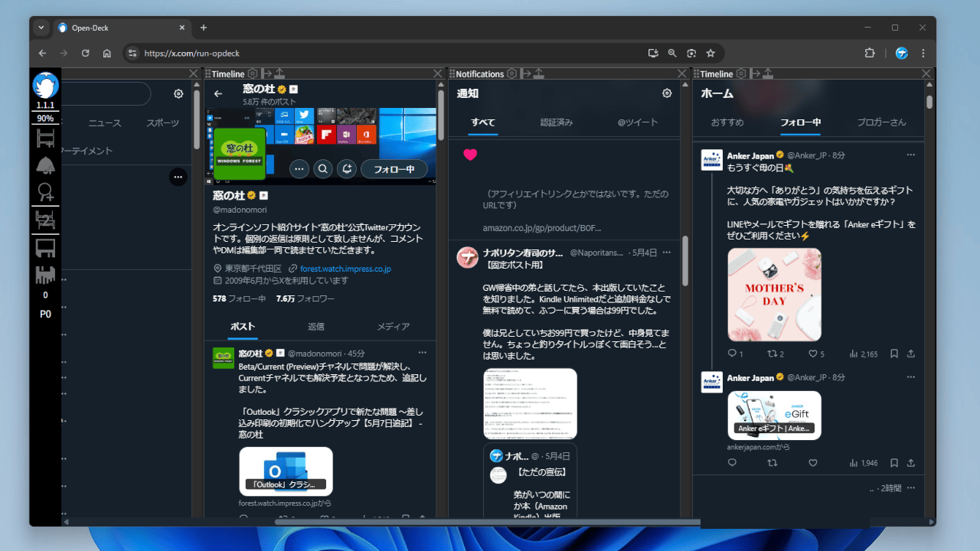
Task: Click upload icon in ホーム Timeline column header
Action: 768,73
